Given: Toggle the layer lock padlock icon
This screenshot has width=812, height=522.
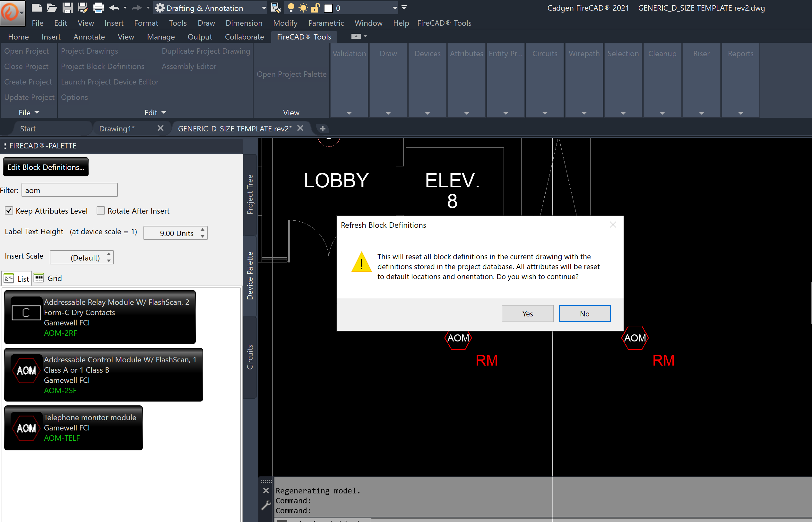Looking at the screenshot, I should tap(315, 8).
